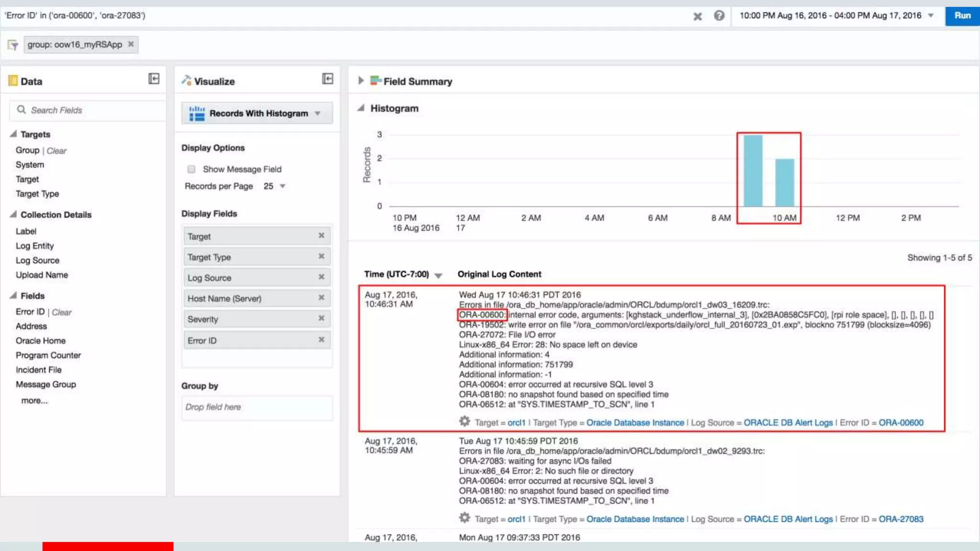The image size is (980, 551).
Task: Open the ORACLE DB Alert Logs link
Action: [788, 423]
